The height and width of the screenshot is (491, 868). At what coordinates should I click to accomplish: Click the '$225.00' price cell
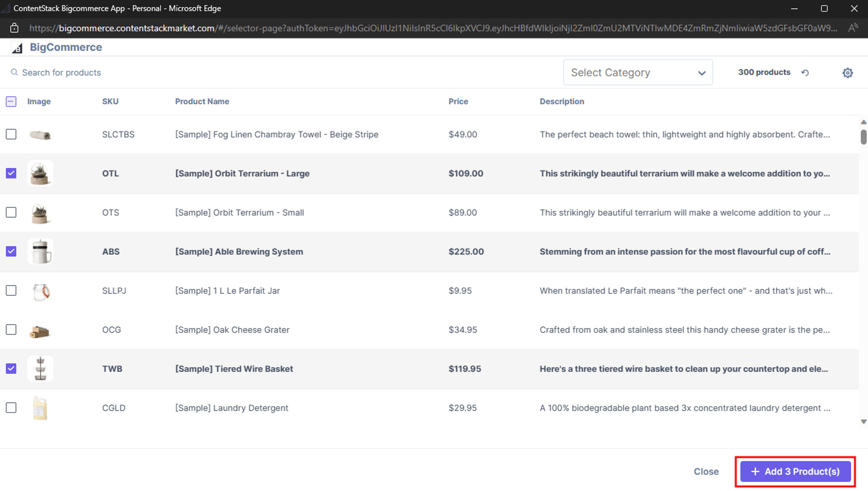point(466,252)
